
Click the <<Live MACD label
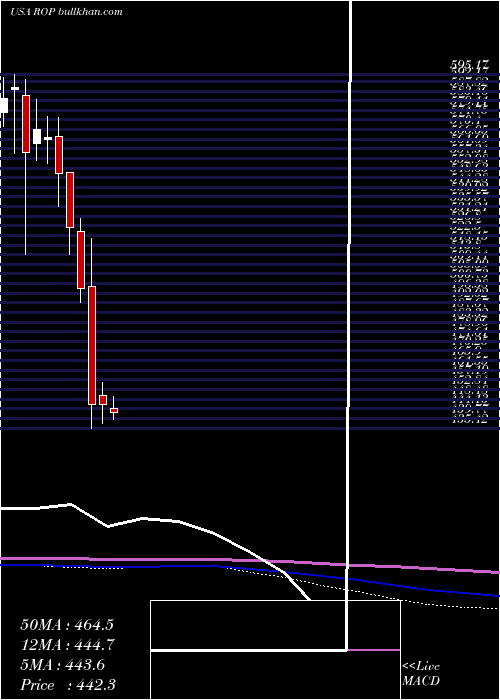pos(421,674)
